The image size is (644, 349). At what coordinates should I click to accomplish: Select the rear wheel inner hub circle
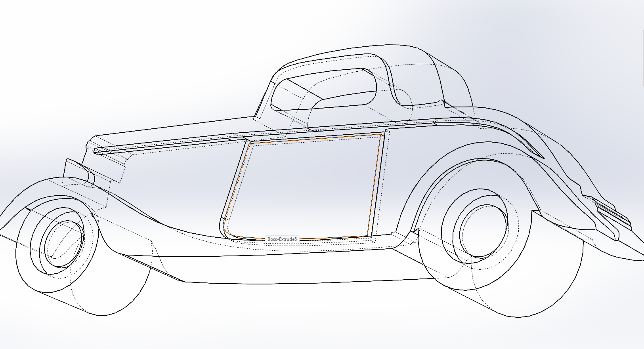click(x=483, y=231)
